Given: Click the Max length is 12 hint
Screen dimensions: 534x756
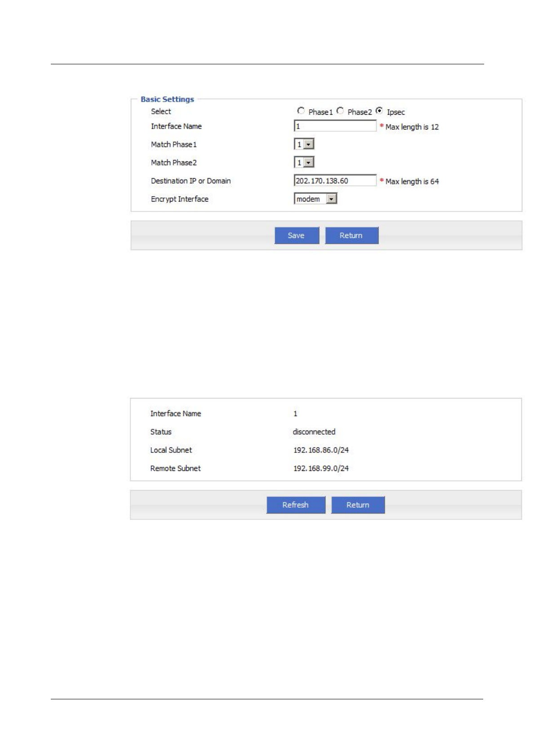Looking at the screenshot, I should tap(412, 127).
